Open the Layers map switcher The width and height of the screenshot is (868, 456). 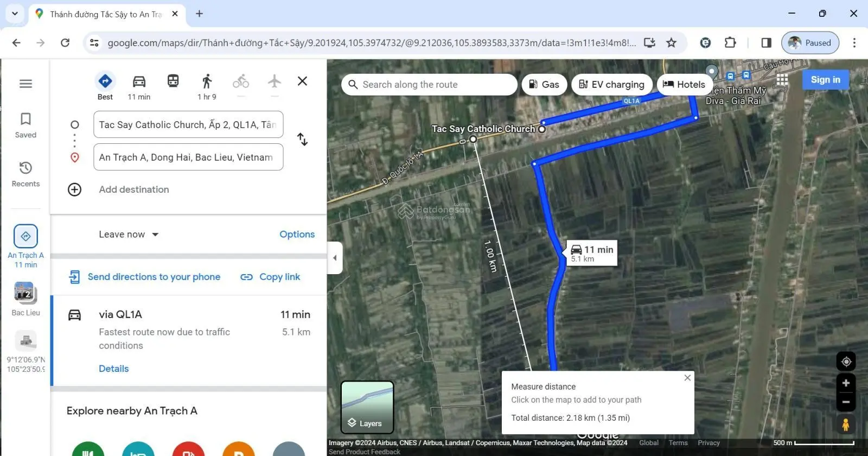367,407
